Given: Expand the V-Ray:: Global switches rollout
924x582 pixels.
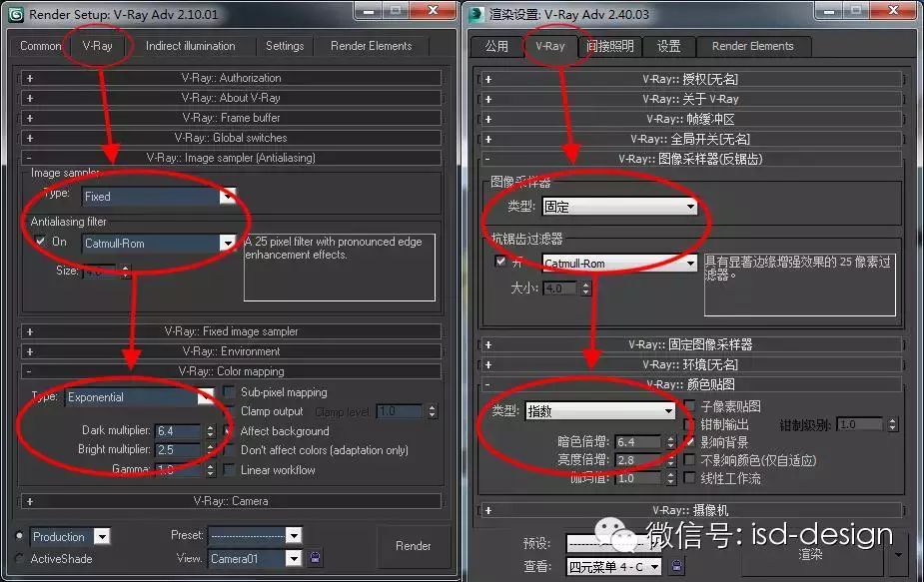Looking at the screenshot, I should (231, 138).
